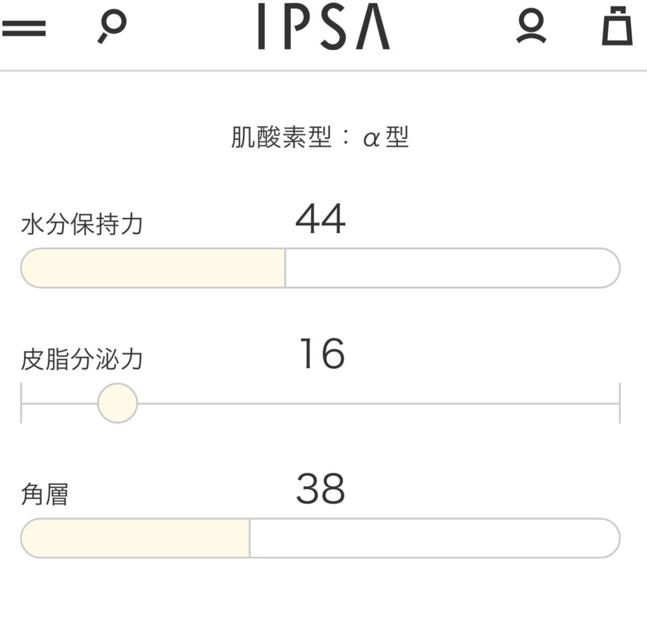647x644 pixels.
Task: Click the 皮脂分泌力 slider handle
Action: coord(117,402)
